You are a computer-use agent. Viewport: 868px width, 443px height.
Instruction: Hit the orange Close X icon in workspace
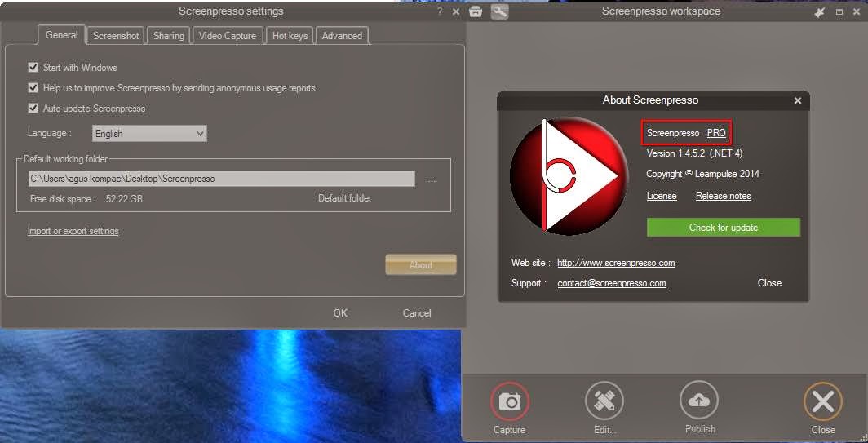click(x=823, y=402)
